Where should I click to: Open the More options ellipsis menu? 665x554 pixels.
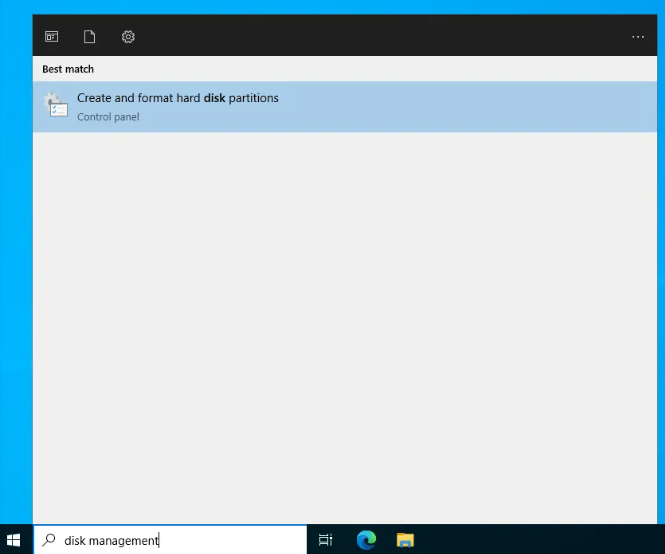tap(638, 37)
